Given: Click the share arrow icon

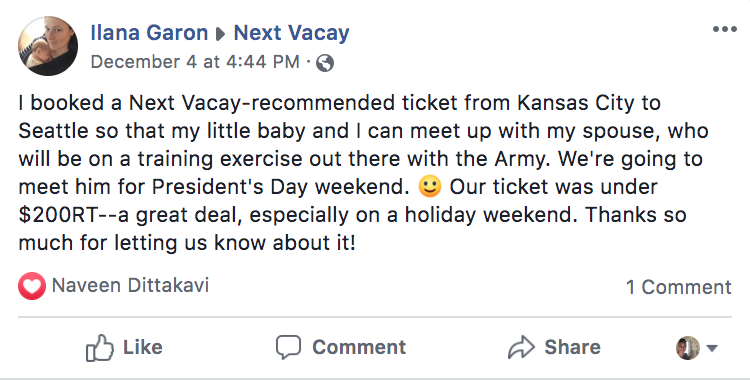Looking at the screenshot, I should click(x=521, y=347).
